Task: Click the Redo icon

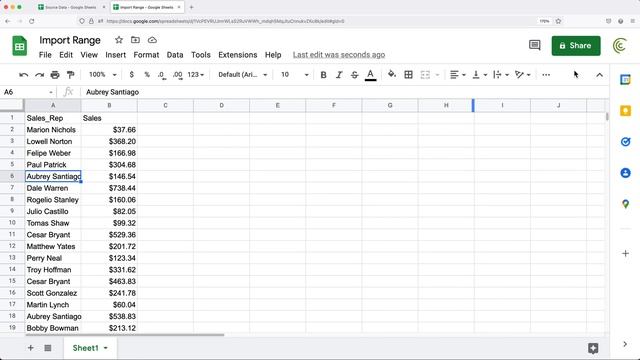Action: [x=39, y=75]
